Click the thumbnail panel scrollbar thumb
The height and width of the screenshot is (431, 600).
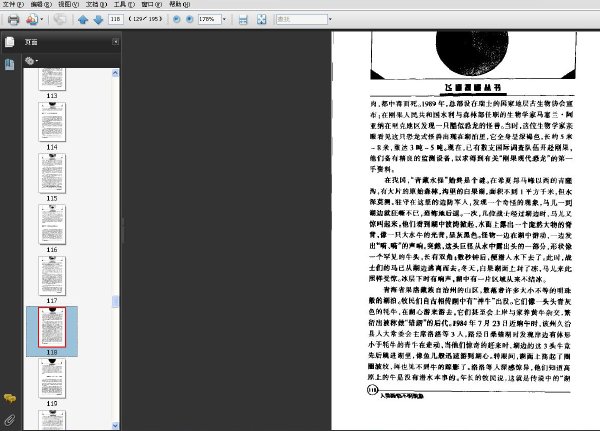click(x=115, y=301)
